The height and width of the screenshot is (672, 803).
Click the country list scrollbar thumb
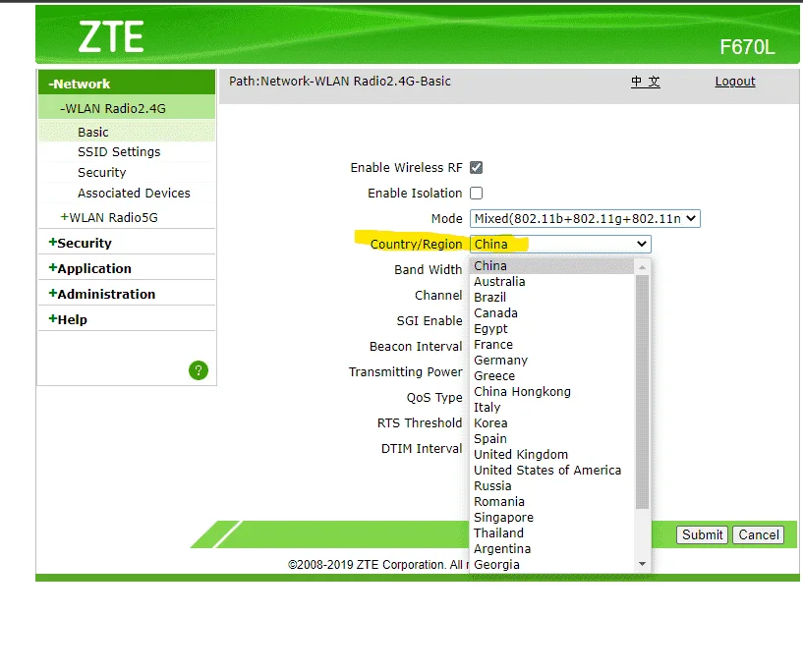click(x=642, y=392)
